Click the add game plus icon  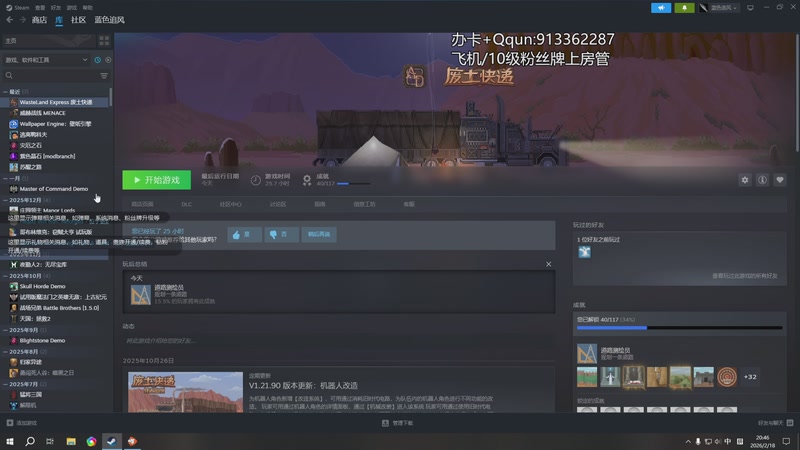[10, 422]
